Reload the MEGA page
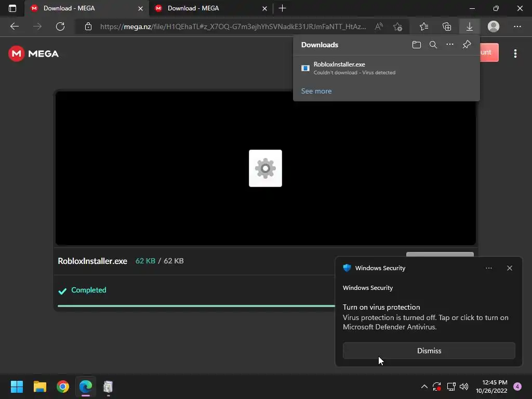 point(60,26)
